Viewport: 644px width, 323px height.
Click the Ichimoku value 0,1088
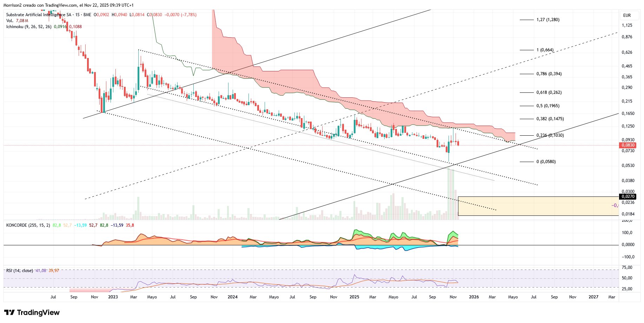click(x=75, y=27)
